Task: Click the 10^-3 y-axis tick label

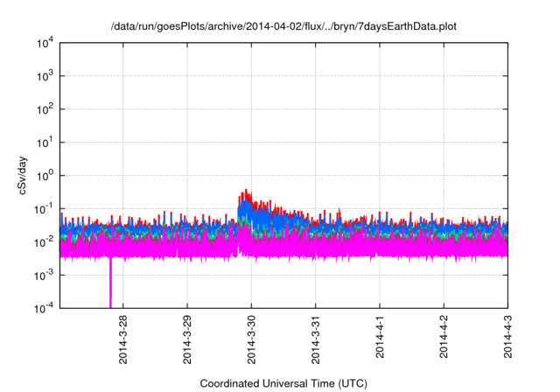Action: pyautogui.click(x=44, y=276)
